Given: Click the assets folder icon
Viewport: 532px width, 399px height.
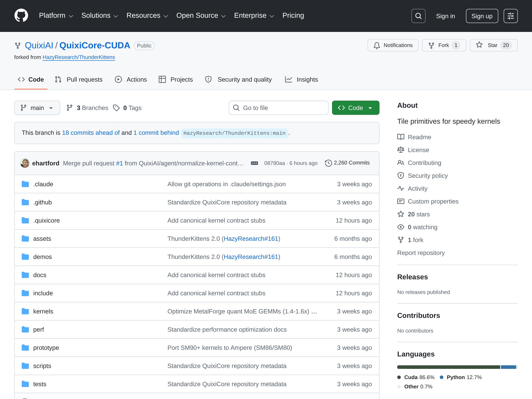Looking at the screenshot, I should (25, 239).
